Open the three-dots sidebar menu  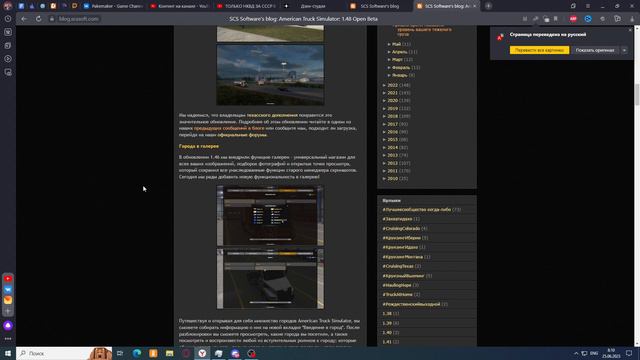pos(8,339)
